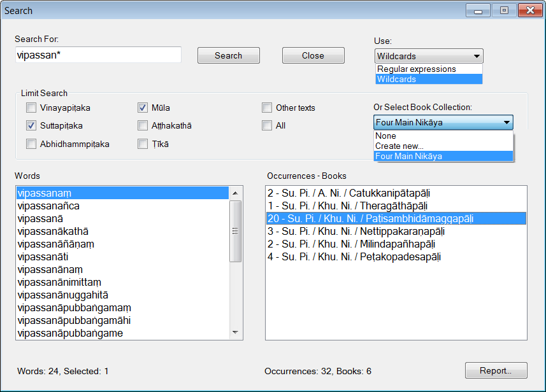Open the Report dialog
The width and height of the screenshot is (546, 392).
click(496, 370)
